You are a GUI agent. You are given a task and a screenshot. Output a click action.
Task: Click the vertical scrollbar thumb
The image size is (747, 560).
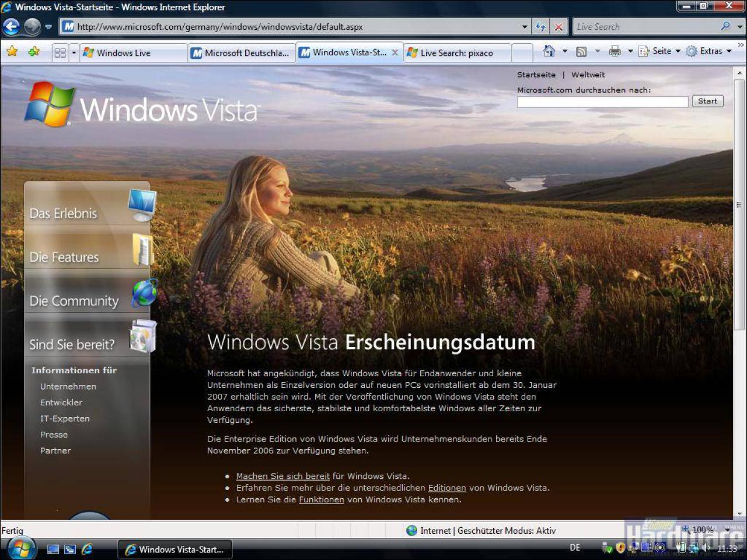pos(740,205)
